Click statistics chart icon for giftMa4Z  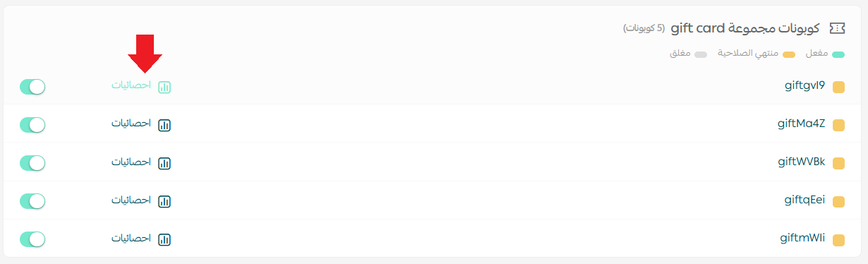tap(164, 125)
